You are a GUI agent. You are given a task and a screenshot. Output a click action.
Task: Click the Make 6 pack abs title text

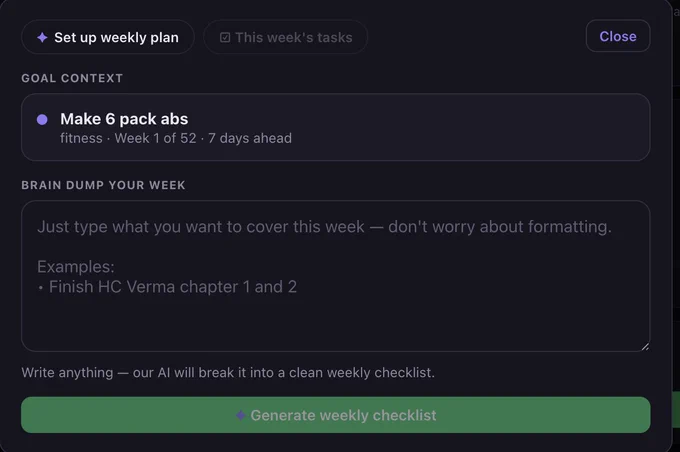[124, 119]
